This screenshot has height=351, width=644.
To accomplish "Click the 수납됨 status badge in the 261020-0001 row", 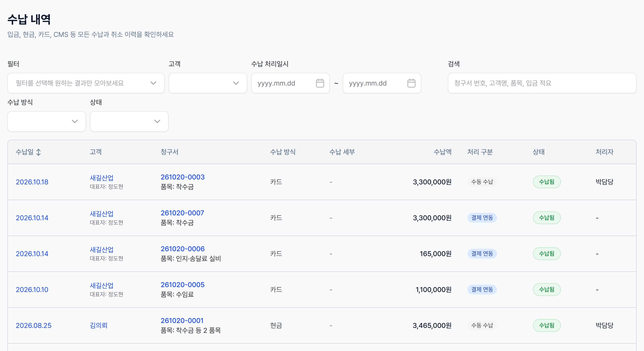I will click(x=547, y=325).
